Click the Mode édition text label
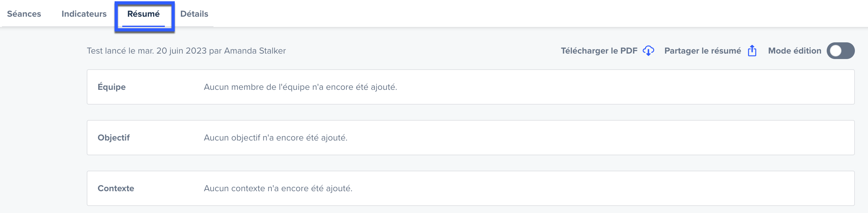The height and width of the screenshot is (213, 868). pyautogui.click(x=794, y=51)
